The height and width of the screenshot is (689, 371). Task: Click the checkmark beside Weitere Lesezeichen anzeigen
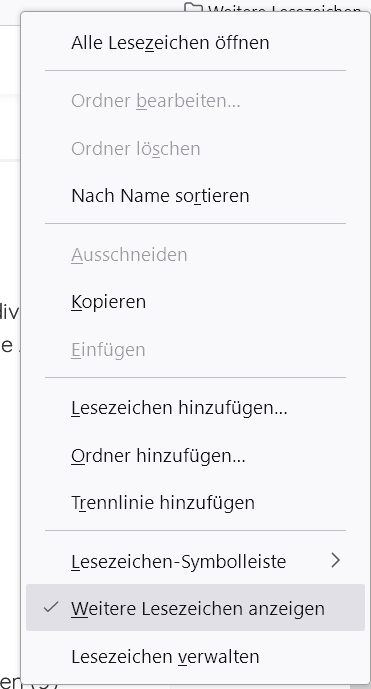click(x=51, y=607)
